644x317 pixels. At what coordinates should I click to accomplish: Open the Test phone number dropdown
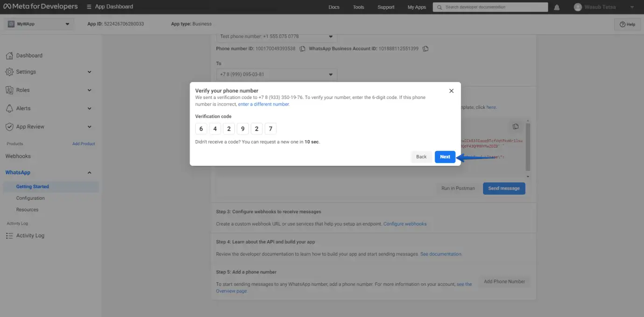tap(276, 36)
